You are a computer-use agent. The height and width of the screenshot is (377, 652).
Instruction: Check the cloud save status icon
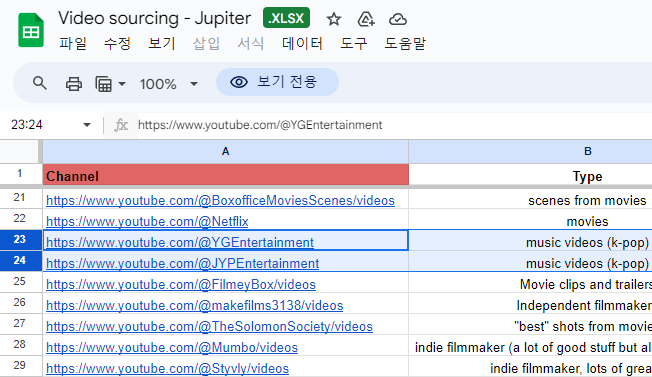point(398,19)
